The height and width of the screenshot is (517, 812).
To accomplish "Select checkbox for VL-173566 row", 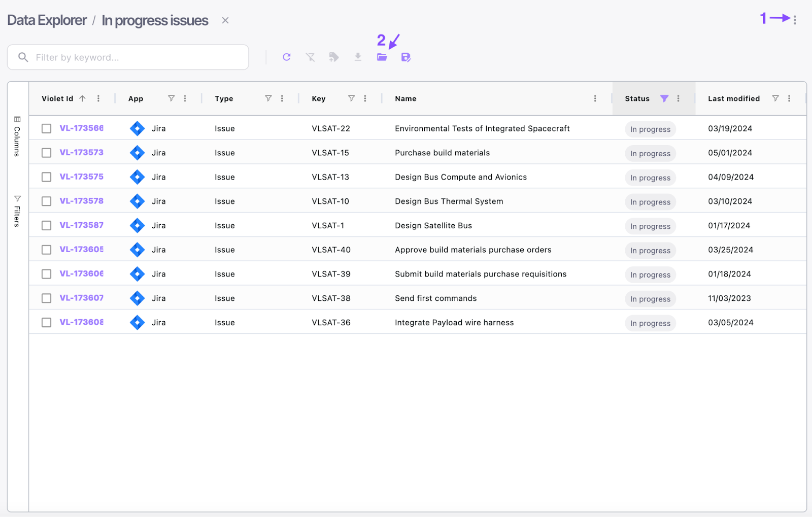I will coord(47,128).
